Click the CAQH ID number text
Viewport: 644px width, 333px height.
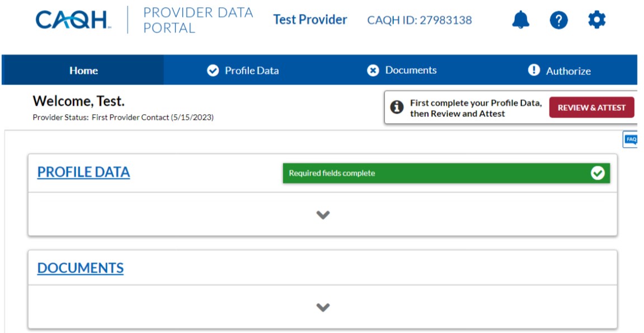419,20
